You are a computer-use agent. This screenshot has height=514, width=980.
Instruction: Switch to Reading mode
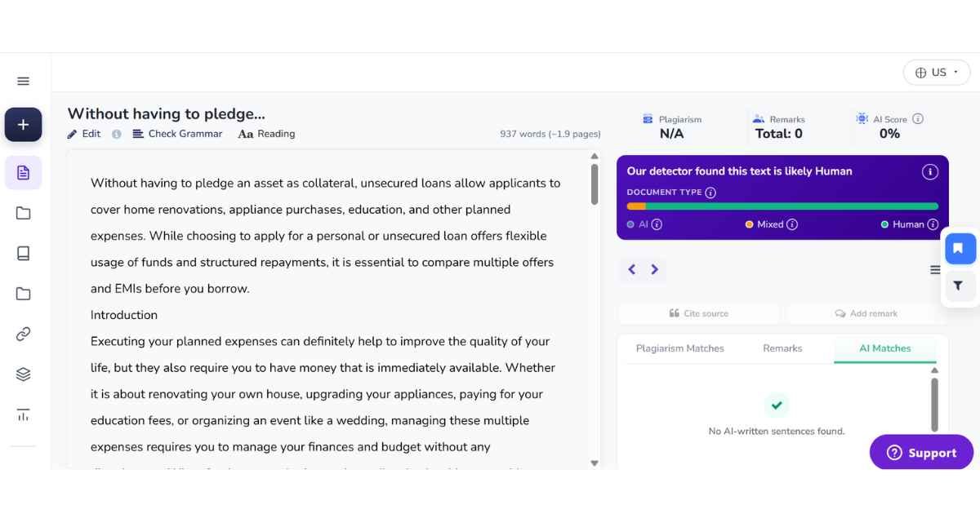(266, 134)
